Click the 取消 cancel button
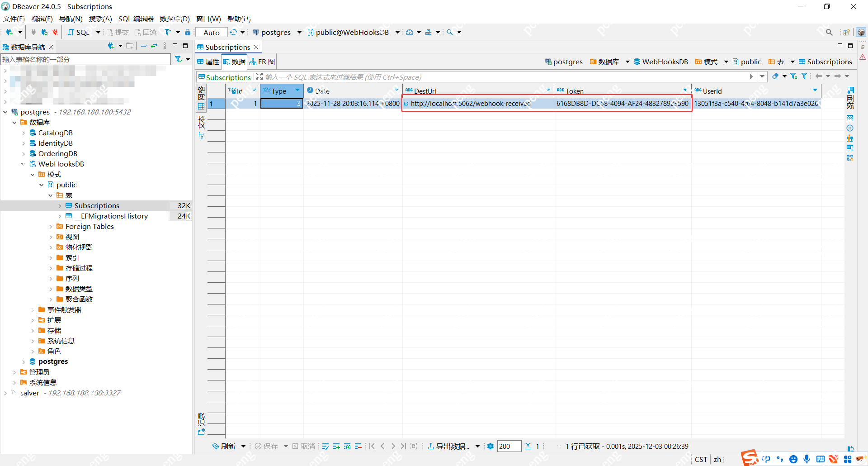This screenshot has width=868, height=466. pyautogui.click(x=304, y=446)
